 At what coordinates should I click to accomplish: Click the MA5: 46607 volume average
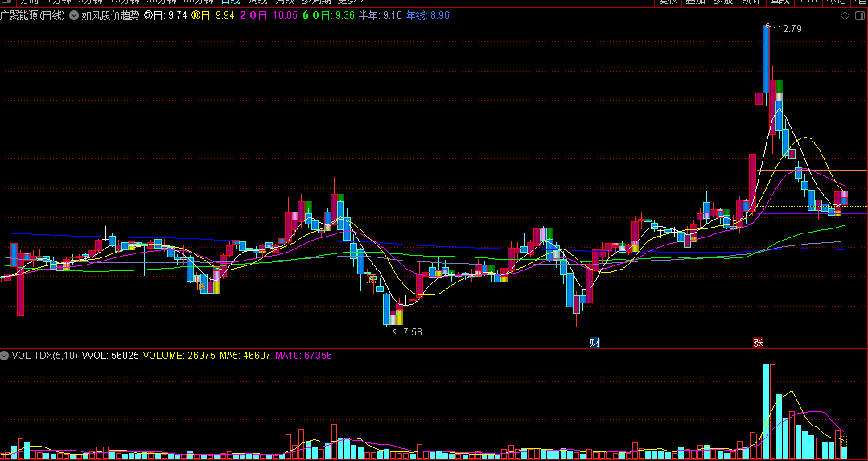(245, 356)
